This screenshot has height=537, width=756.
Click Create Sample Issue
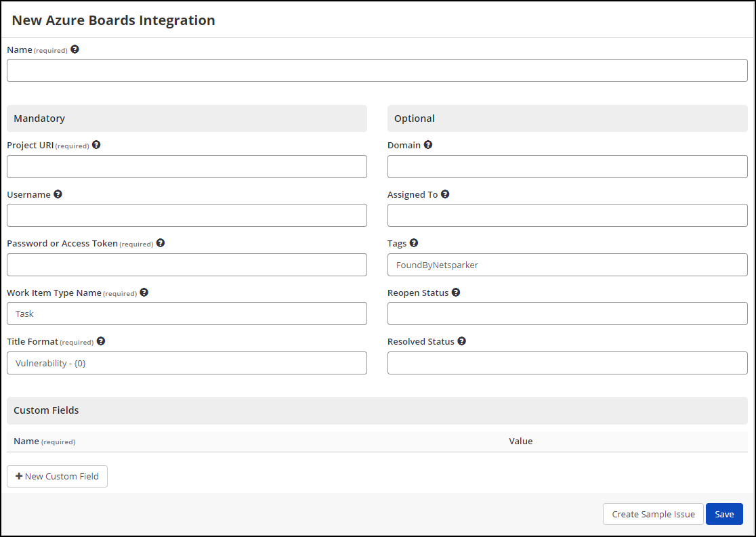point(652,514)
